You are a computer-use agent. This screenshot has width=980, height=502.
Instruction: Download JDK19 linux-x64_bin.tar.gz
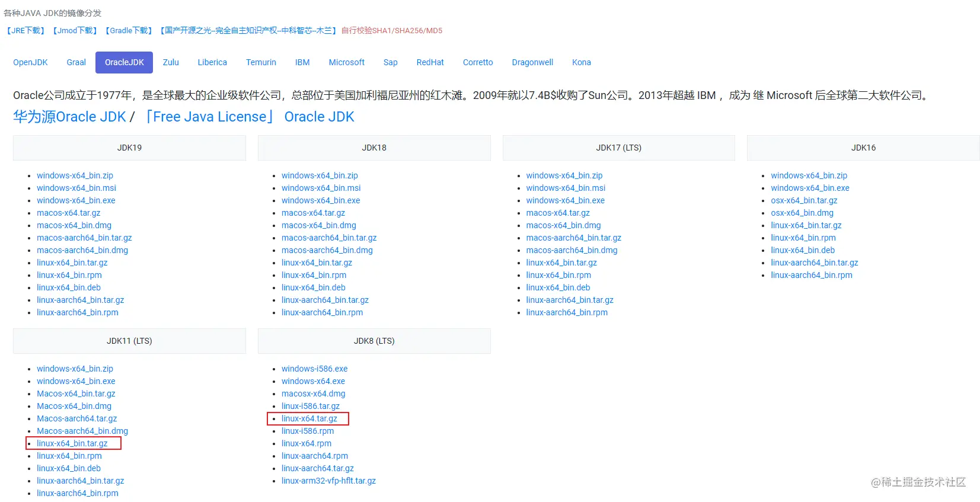point(72,263)
